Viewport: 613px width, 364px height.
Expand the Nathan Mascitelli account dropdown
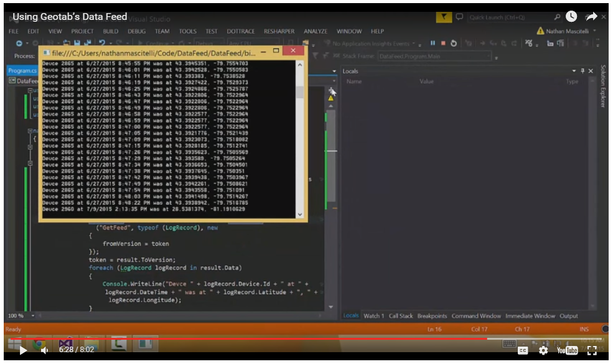(x=594, y=31)
